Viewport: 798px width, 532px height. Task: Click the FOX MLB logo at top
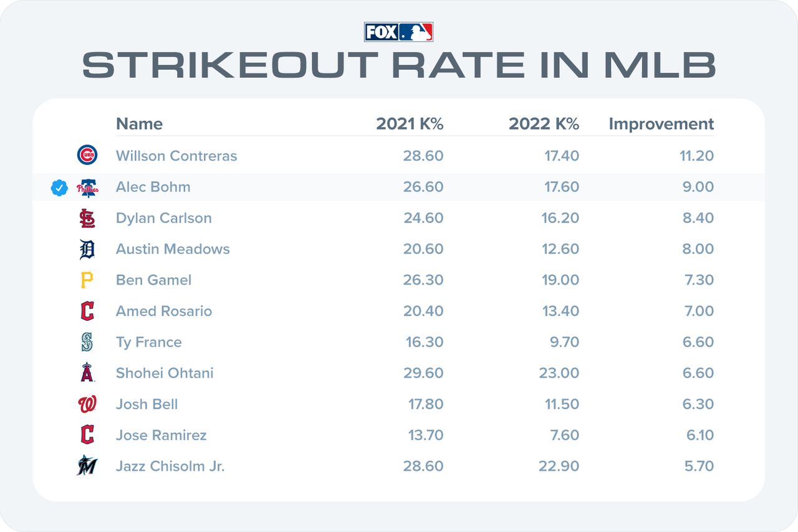pyautogui.click(x=398, y=32)
